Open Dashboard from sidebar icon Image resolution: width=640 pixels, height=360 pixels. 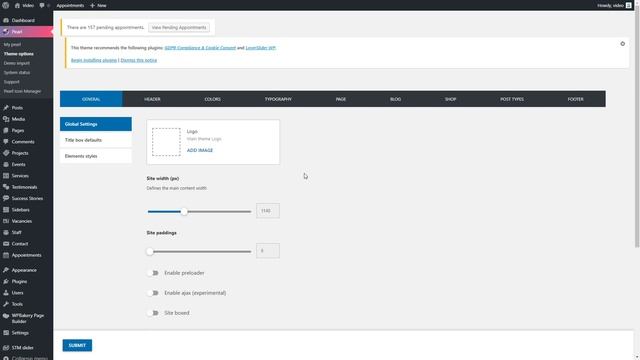[x=6, y=20]
